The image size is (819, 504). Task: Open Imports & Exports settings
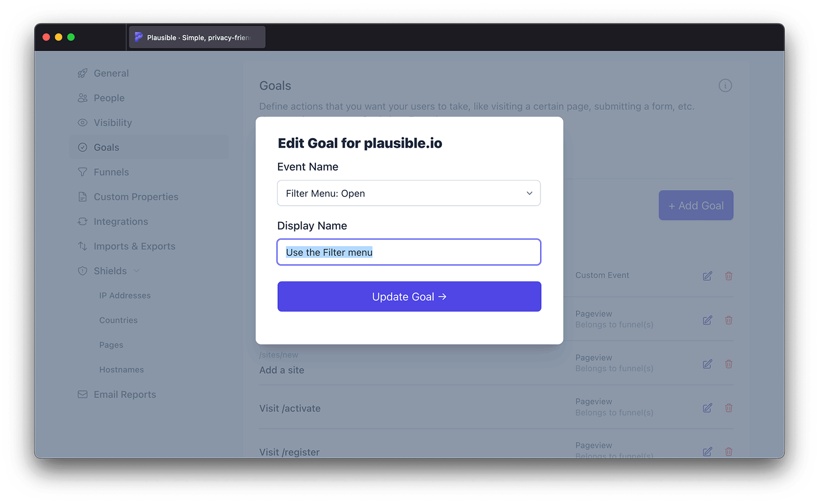tap(134, 246)
